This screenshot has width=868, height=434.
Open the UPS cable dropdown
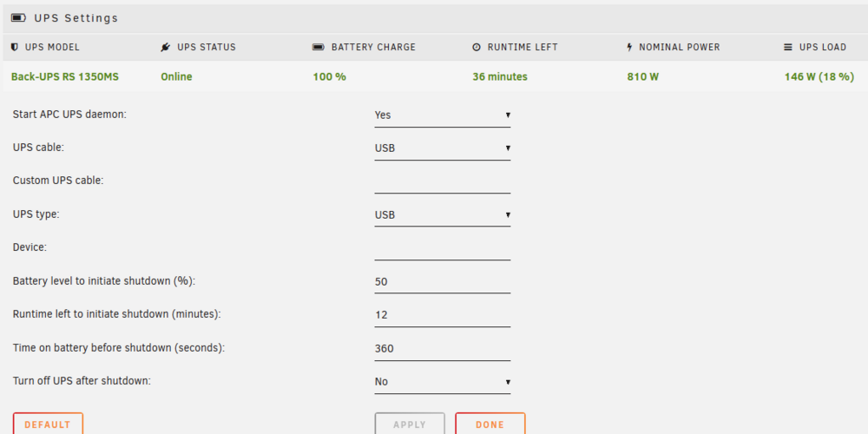[x=443, y=148]
